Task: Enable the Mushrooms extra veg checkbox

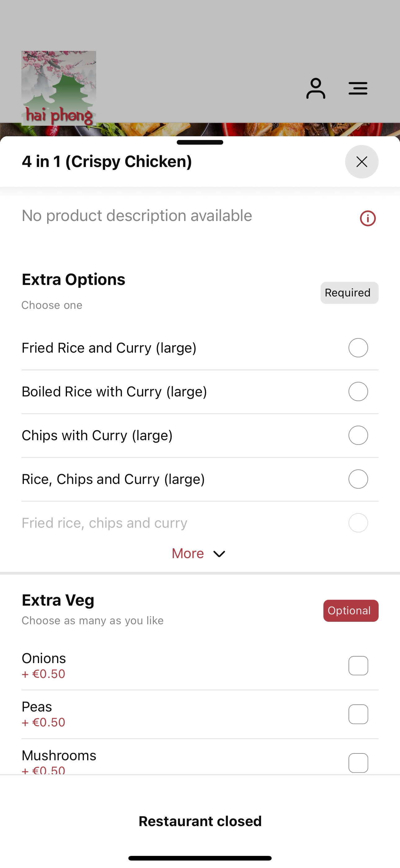Action: pyautogui.click(x=358, y=762)
